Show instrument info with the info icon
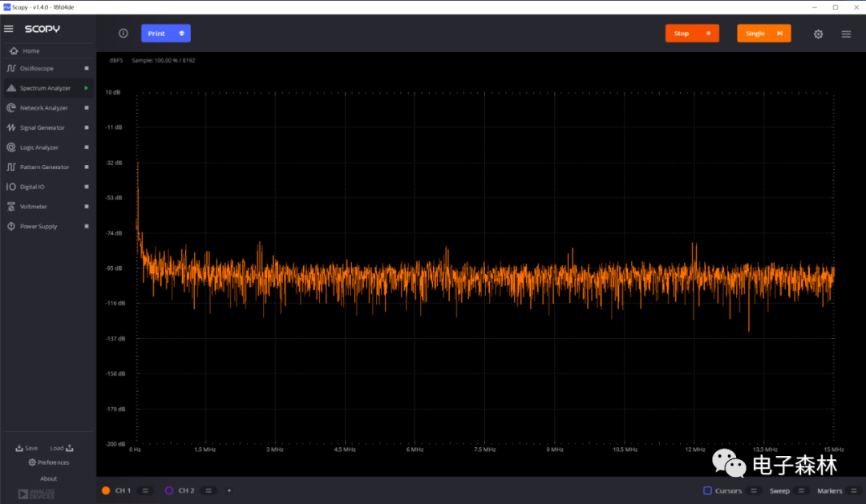 click(123, 34)
